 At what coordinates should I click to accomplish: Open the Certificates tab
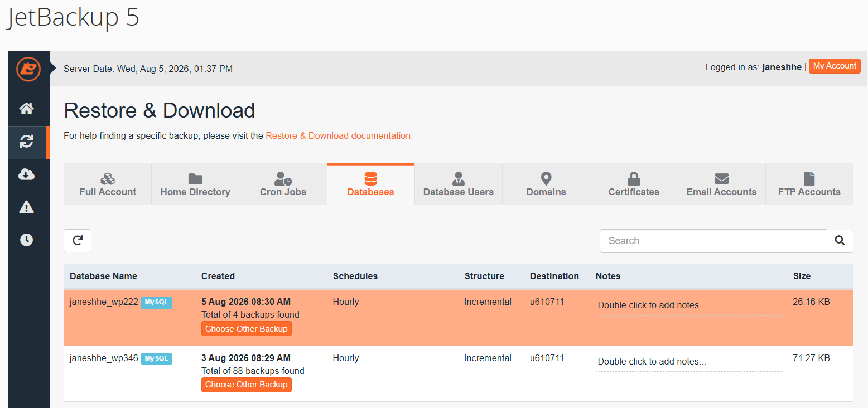(x=634, y=184)
